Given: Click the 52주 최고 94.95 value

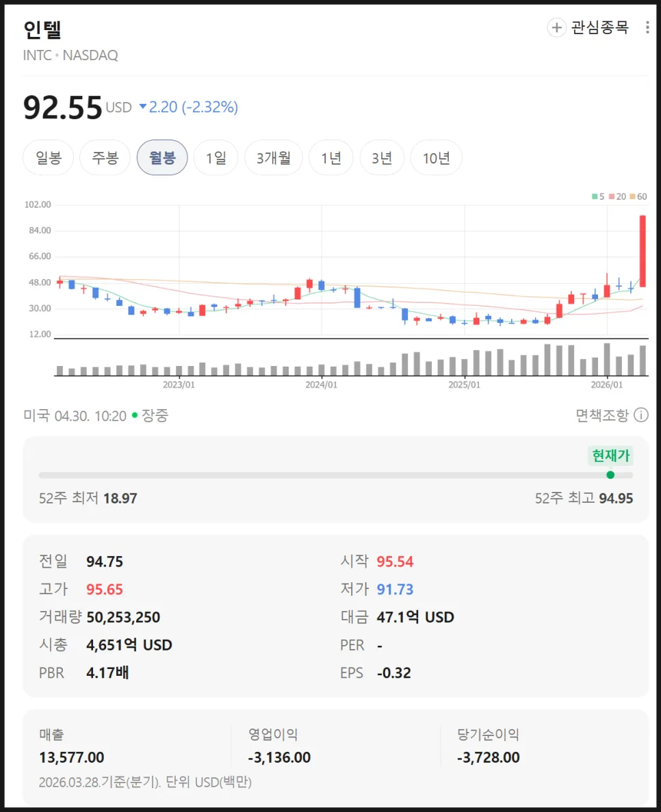Looking at the screenshot, I should click(616, 498).
